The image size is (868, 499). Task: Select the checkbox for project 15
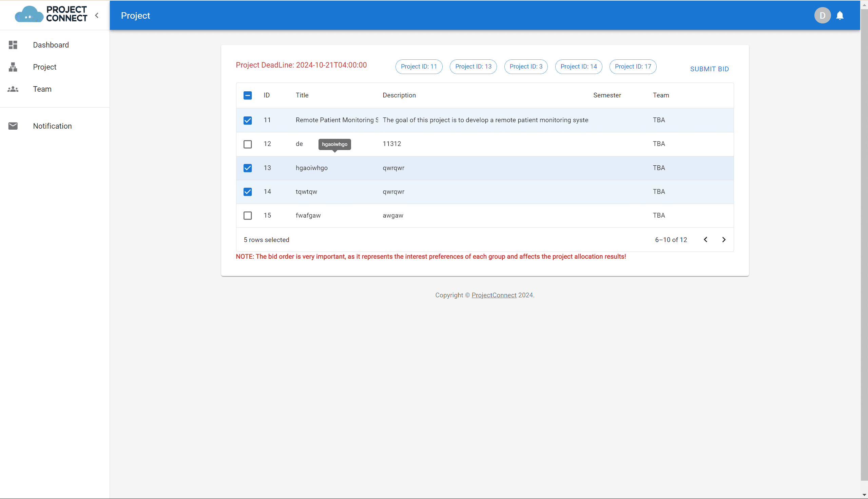tap(248, 216)
